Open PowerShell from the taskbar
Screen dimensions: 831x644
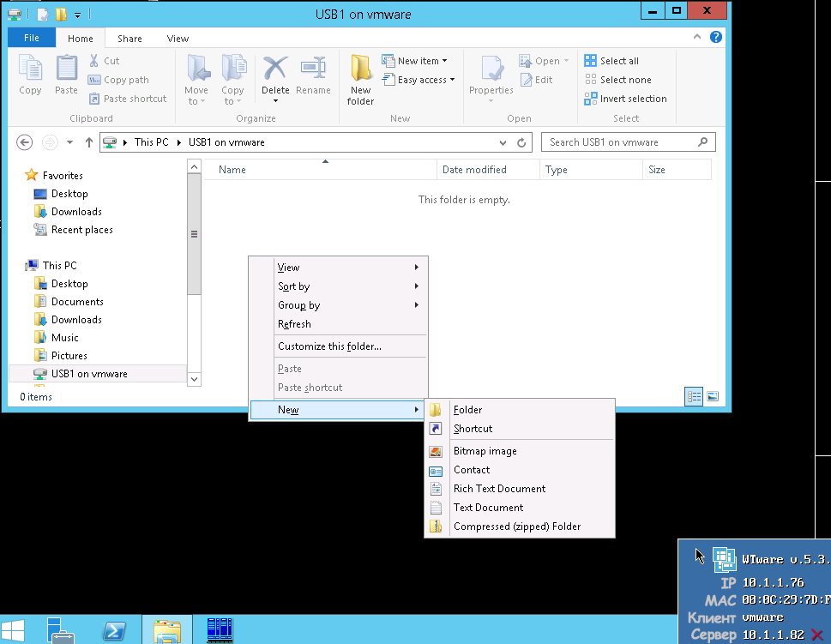(116, 630)
